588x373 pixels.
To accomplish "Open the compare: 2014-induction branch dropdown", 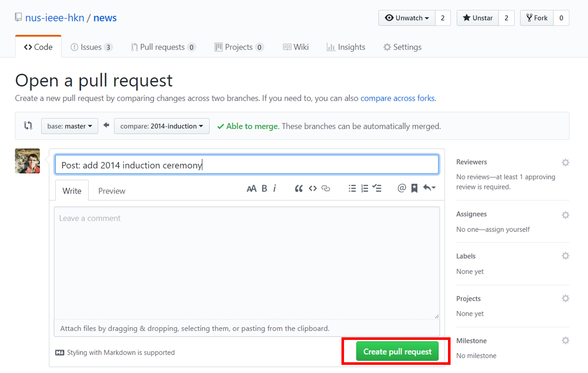I will point(162,126).
